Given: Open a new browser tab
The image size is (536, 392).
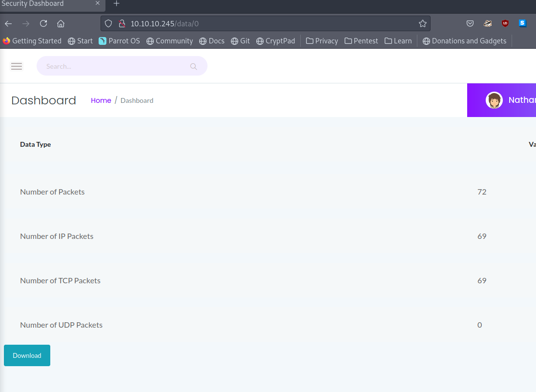Looking at the screenshot, I should tap(116, 4).
